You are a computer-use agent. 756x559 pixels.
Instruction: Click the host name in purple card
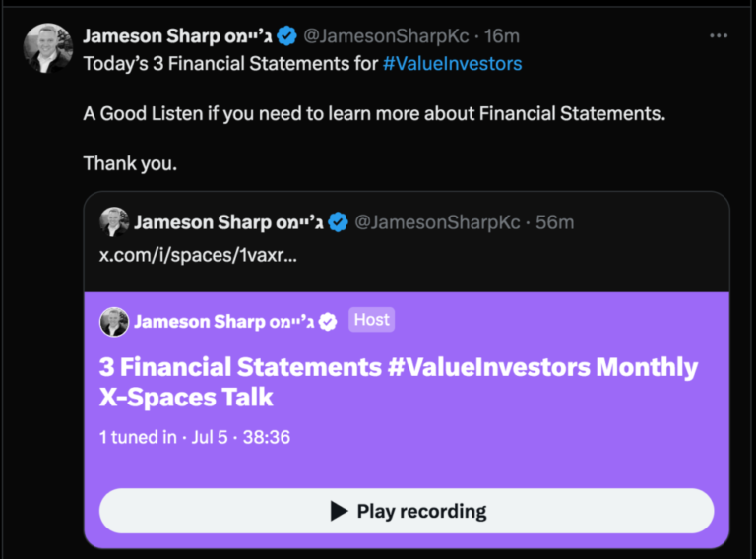point(224,322)
